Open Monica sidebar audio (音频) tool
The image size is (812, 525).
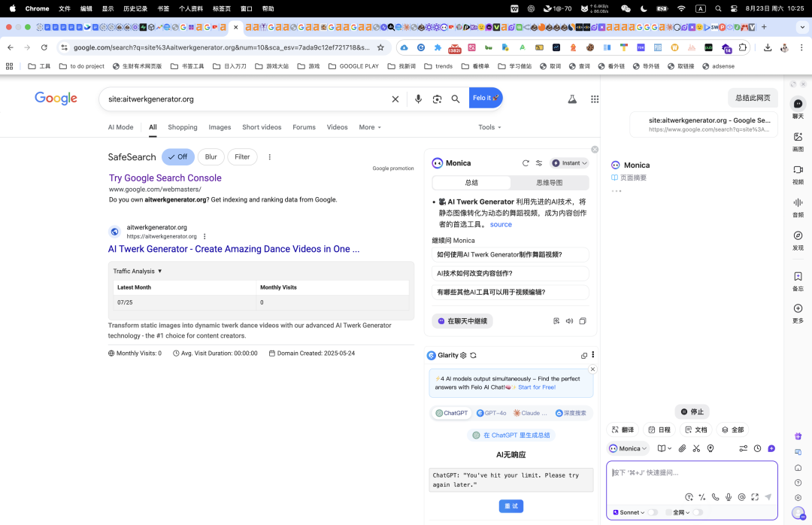798,202
